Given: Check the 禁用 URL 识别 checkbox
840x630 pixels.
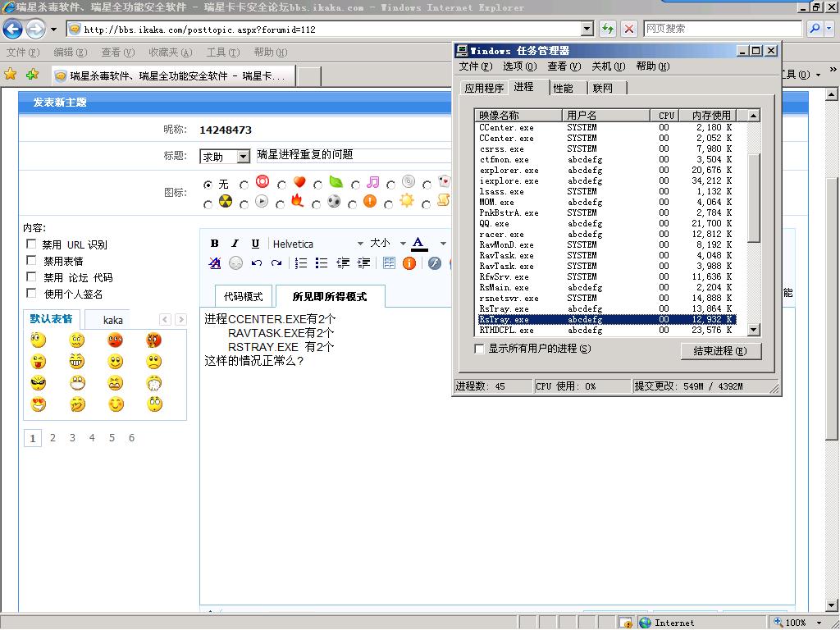Looking at the screenshot, I should click(x=31, y=244).
